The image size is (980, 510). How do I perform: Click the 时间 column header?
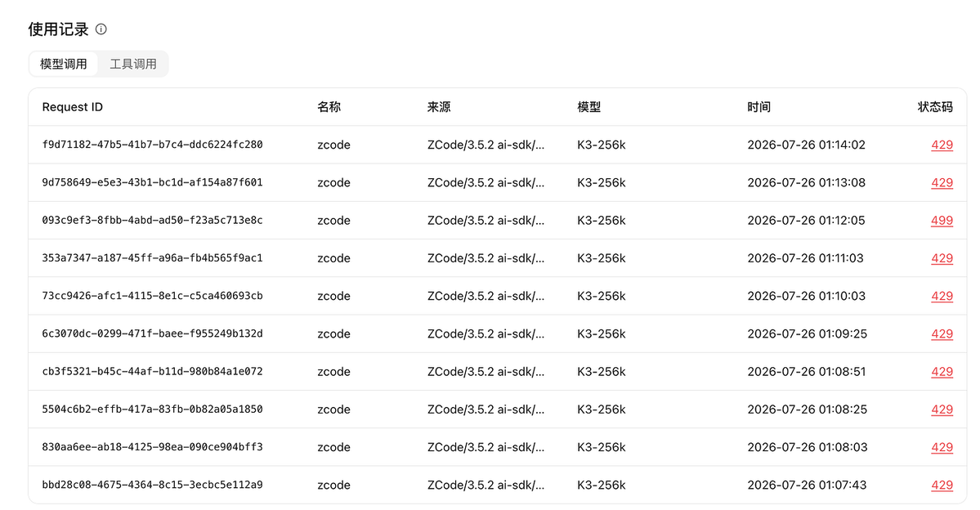(758, 107)
